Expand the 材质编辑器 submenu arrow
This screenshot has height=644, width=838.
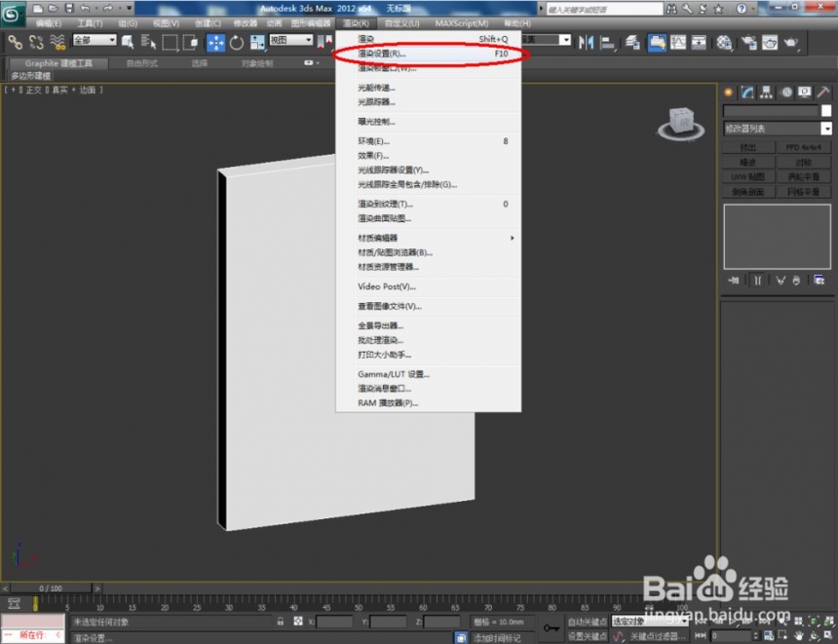(512, 238)
